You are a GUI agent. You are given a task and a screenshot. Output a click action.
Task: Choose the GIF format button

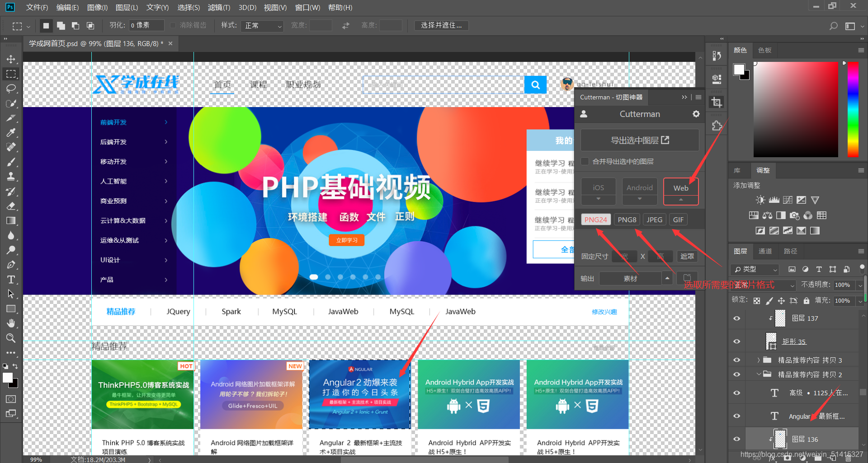pyautogui.click(x=678, y=220)
